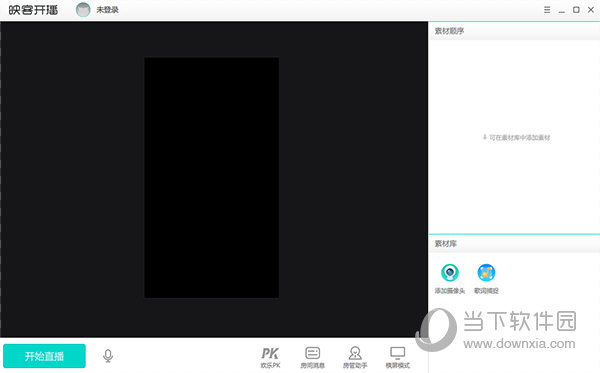
Task: Click the 未登录 login status text
Action: click(108, 10)
